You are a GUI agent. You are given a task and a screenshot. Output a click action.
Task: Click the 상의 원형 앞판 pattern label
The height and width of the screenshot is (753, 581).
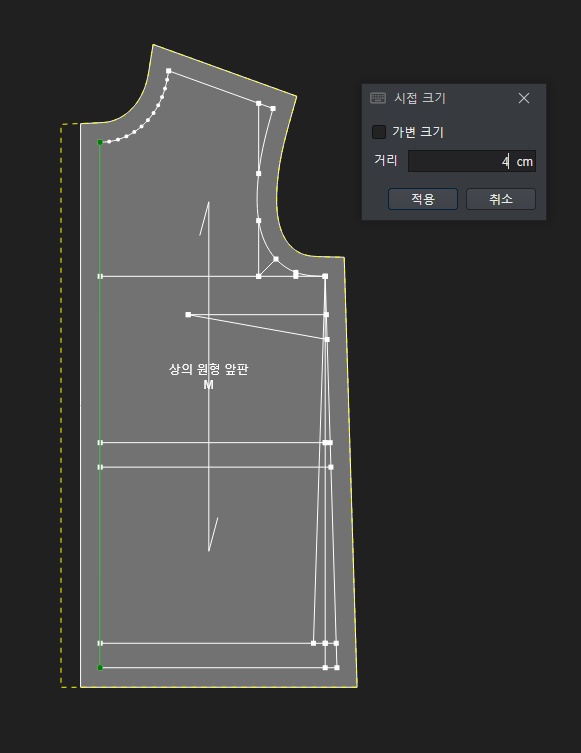[x=208, y=369]
